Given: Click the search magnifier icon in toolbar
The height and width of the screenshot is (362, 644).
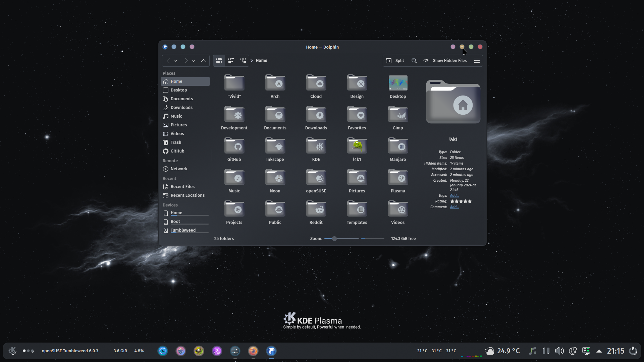Looking at the screenshot, I should (414, 61).
